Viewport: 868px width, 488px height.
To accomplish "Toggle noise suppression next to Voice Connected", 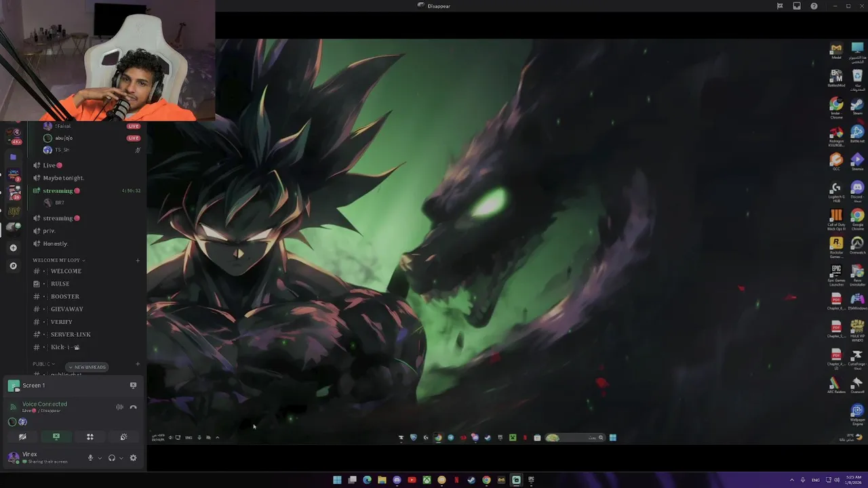I will pyautogui.click(x=119, y=407).
